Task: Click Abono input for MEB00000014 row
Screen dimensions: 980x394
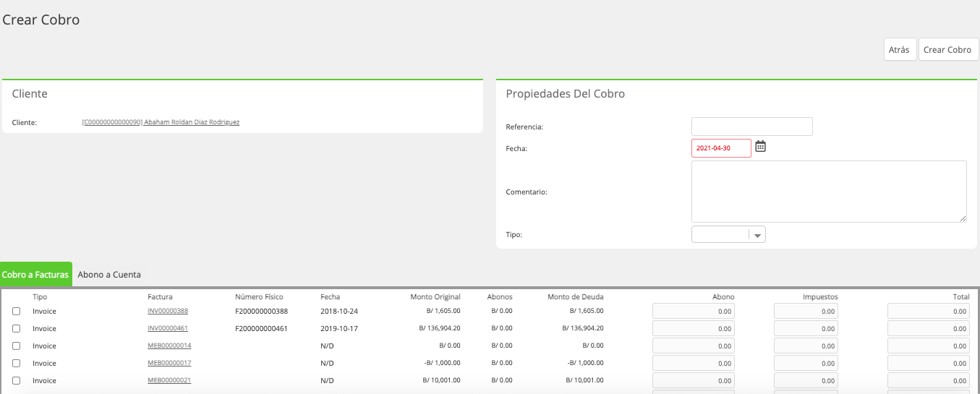Action: (694, 346)
